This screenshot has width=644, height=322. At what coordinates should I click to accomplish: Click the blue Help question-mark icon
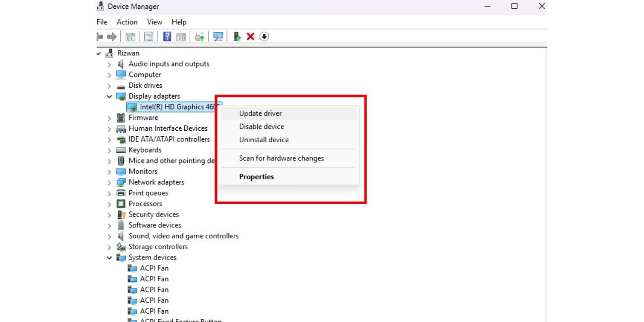click(x=167, y=37)
